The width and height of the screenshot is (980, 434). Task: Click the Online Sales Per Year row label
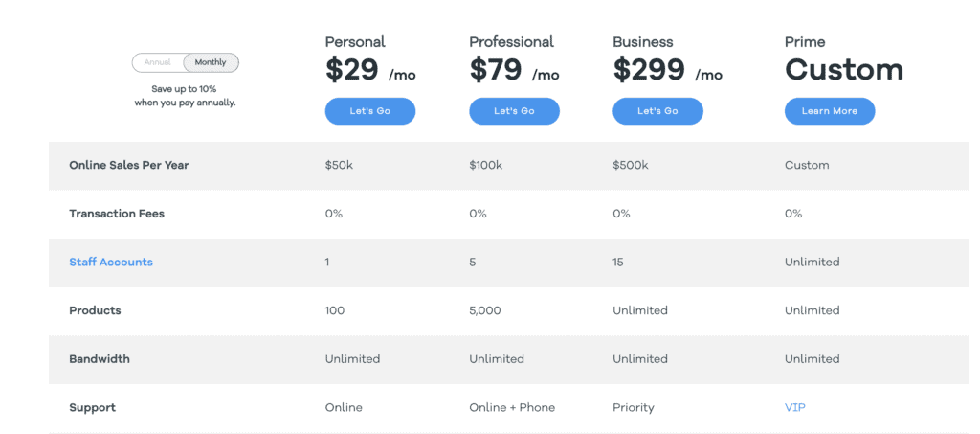[x=129, y=166]
